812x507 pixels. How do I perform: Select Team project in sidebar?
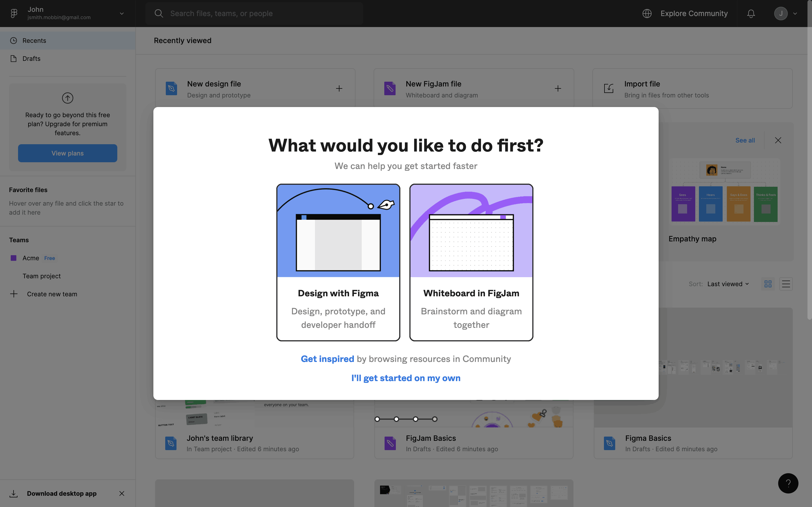click(42, 276)
